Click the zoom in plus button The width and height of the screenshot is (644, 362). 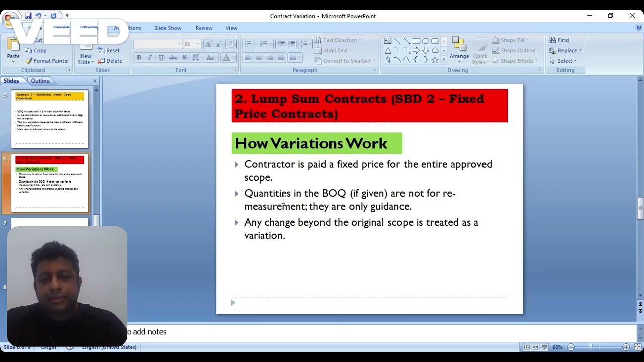626,347
